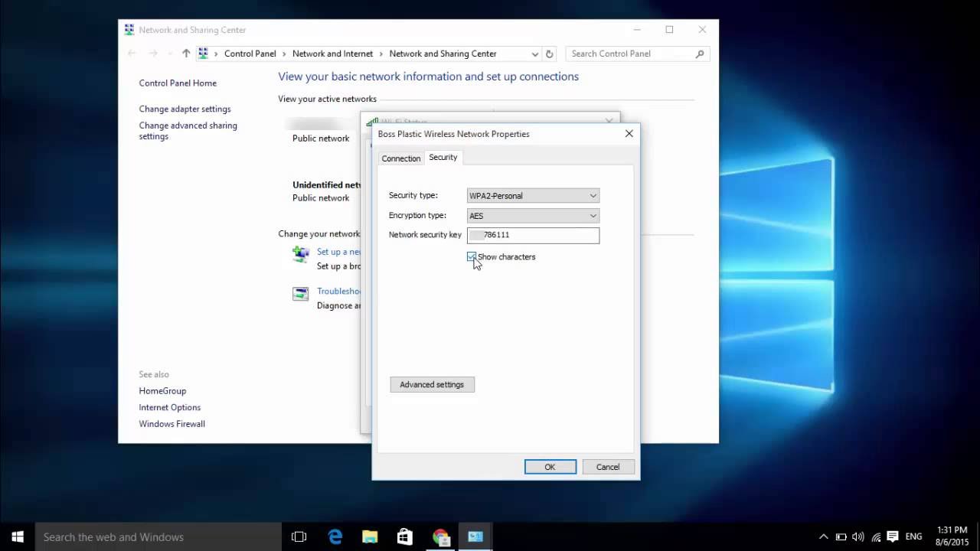Open Task View on the taskbar
Screen dimensions: 980x551
pos(299,536)
